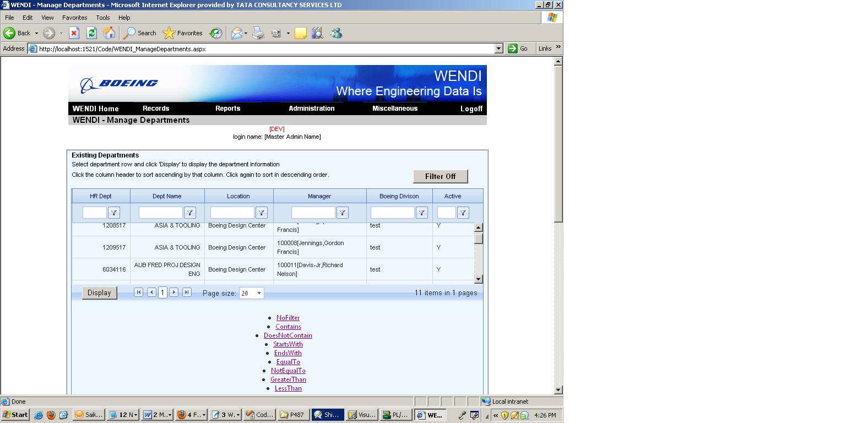The width and height of the screenshot is (868, 423).
Task: Click the Boeing logo in the banner
Action: (x=119, y=84)
